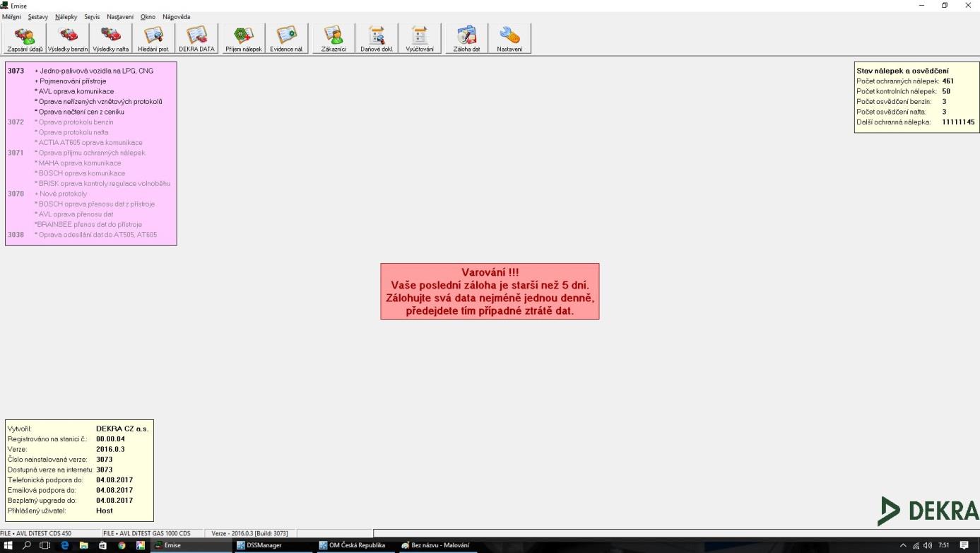Switch to OM Česká Republika taskbar window
Viewport: 980px width, 553px height.
[x=357, y=545]
